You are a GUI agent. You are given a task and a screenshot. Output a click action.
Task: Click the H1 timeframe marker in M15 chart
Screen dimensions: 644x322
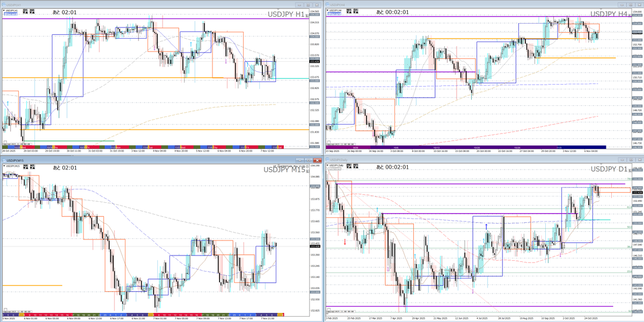32,167
